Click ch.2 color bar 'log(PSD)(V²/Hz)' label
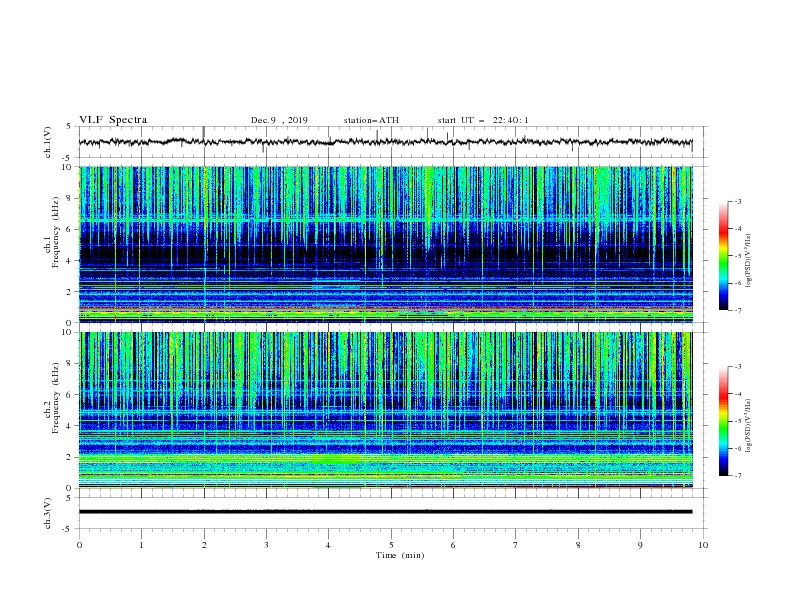The image size is (792, 612). [x=749, y=426]
